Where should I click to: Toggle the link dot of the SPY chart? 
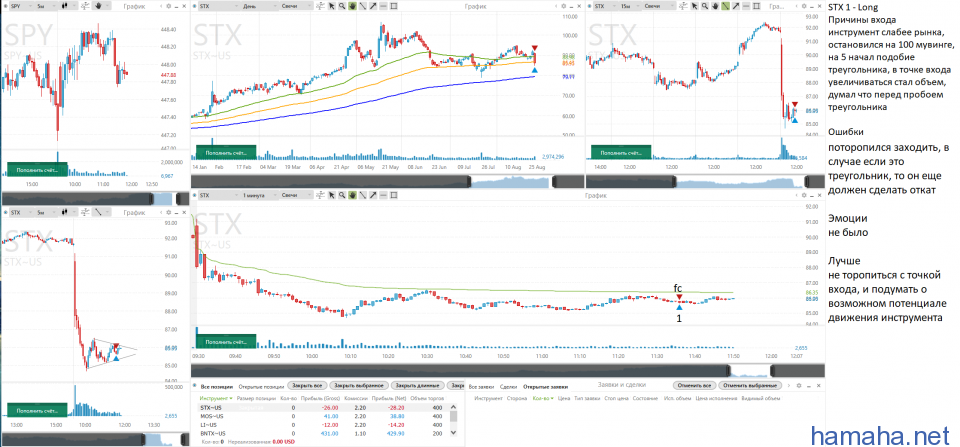(x=6, y=6)
